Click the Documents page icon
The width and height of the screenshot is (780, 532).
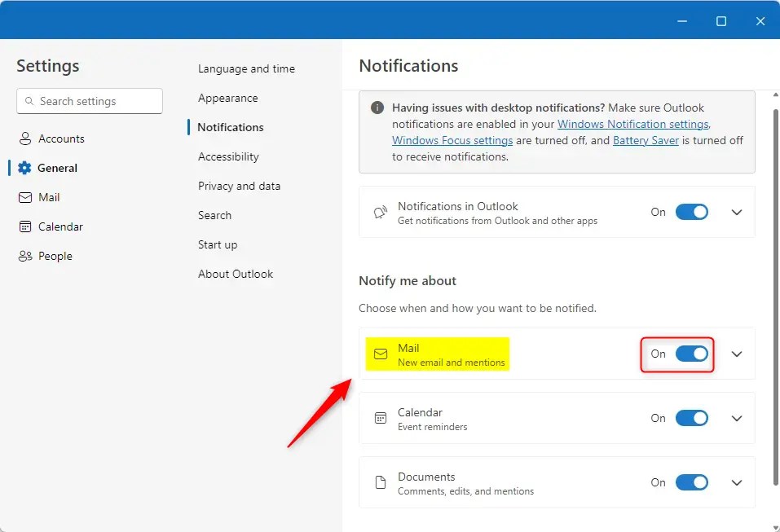coord(380,482)
